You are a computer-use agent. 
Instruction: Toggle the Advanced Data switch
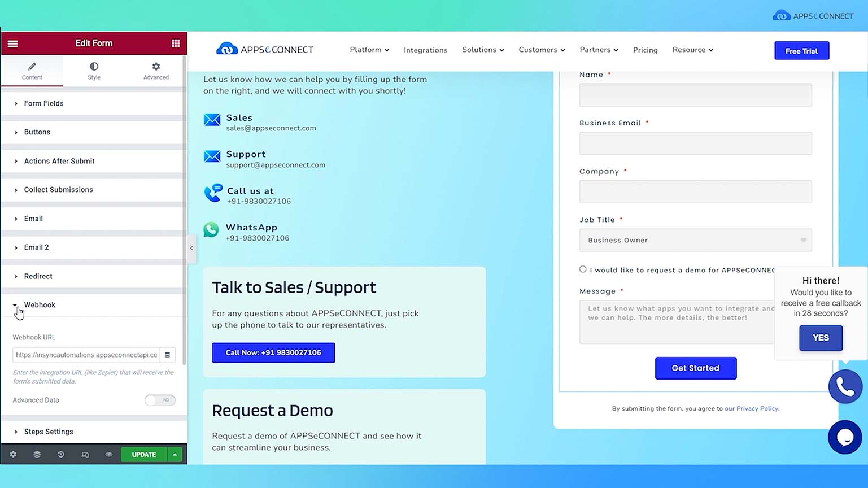(160, 400)
